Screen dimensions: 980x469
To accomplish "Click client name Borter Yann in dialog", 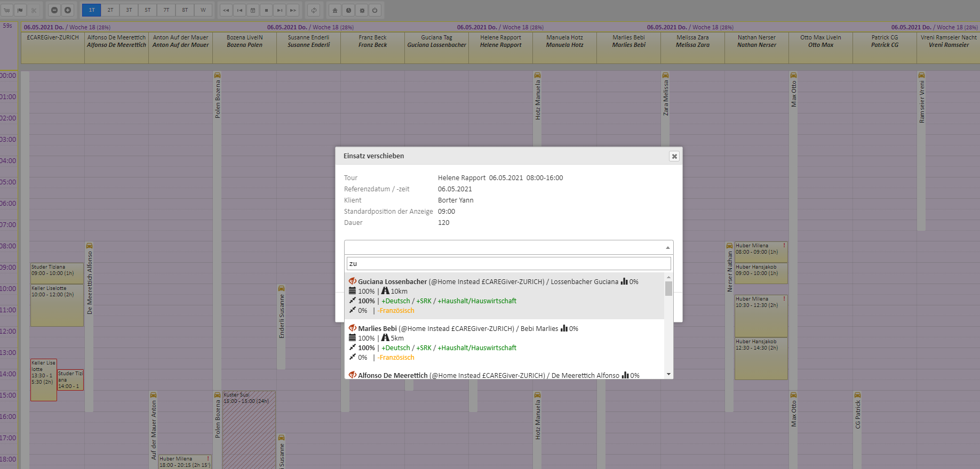I will click(456, 200).
